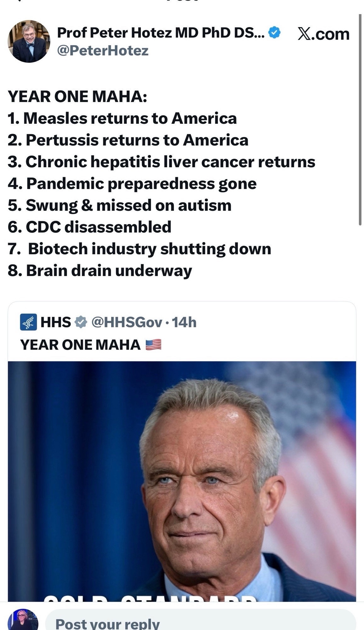Click the vertical scrollbar on the right edge
This screenshot has height=630, width=364.
360,120
